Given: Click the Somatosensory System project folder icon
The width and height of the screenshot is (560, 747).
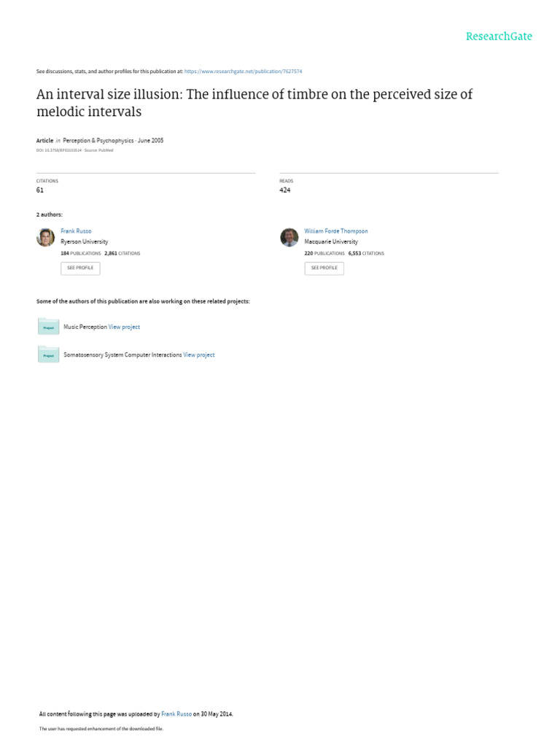Looking at the screenshot, I should click(48, 355).
